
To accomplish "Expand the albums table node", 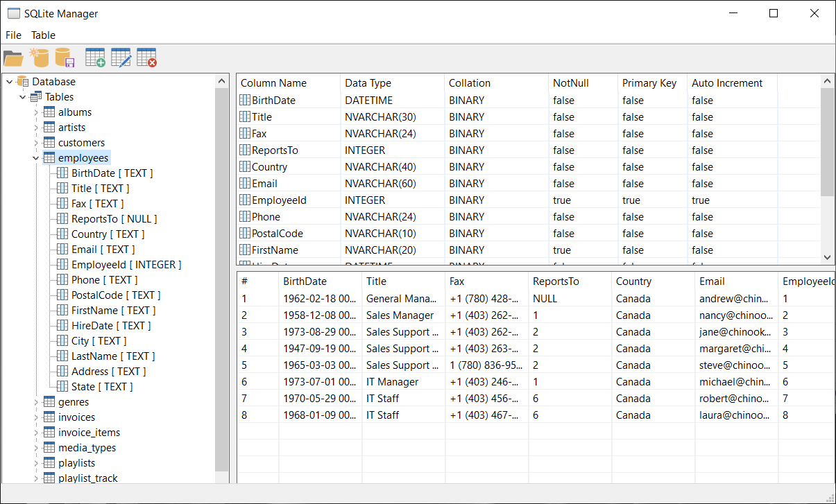I will point(36,112).
